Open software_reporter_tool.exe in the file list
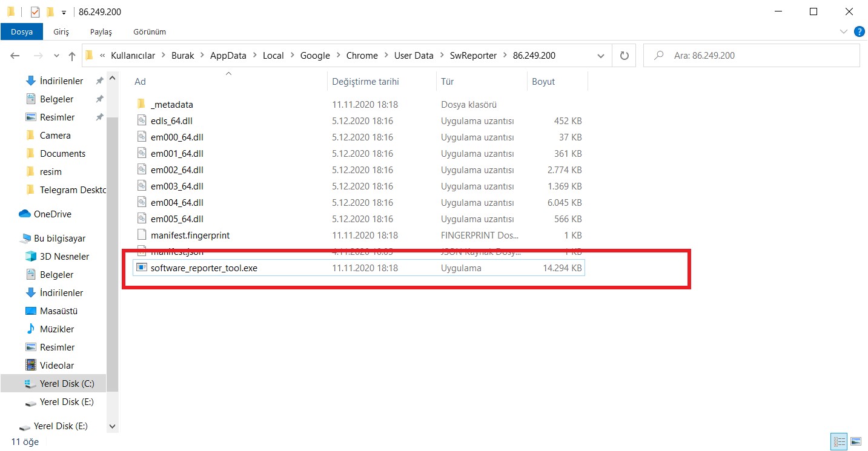The width and height of the screenshot is (868, 451). (x=203, y=268)
